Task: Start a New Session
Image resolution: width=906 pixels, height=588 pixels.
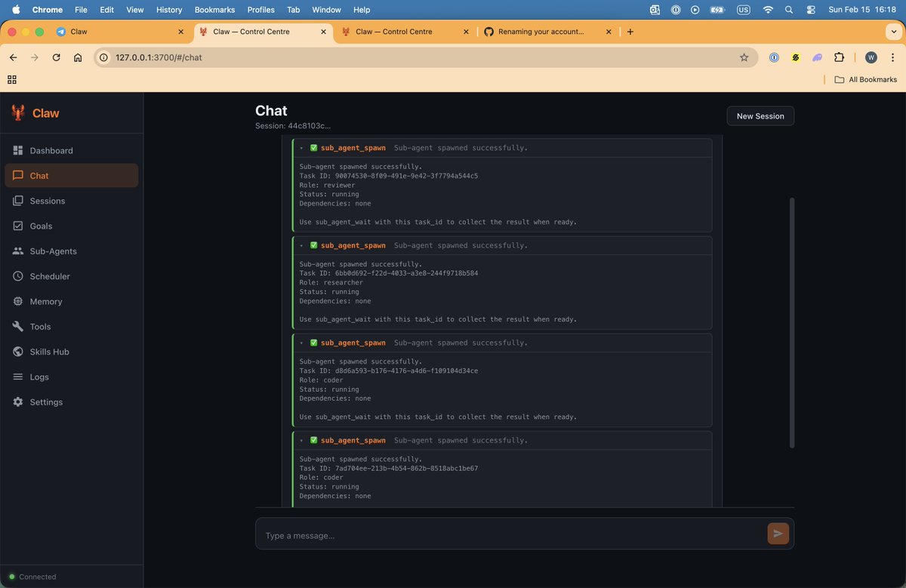Action: click(x=760, y=115)
